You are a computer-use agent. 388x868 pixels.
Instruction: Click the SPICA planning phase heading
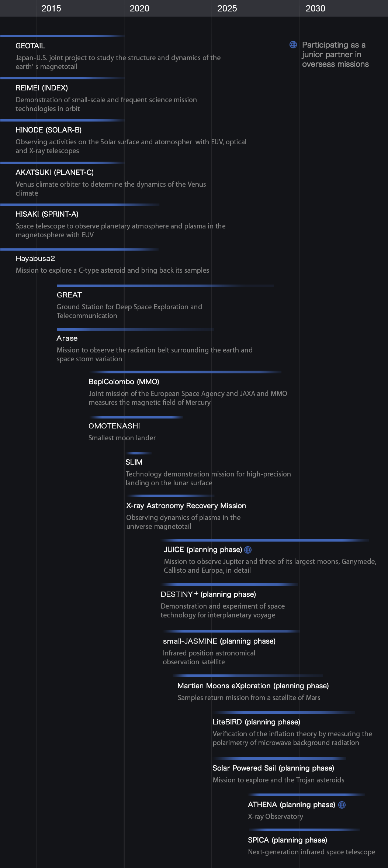(288, 840)
